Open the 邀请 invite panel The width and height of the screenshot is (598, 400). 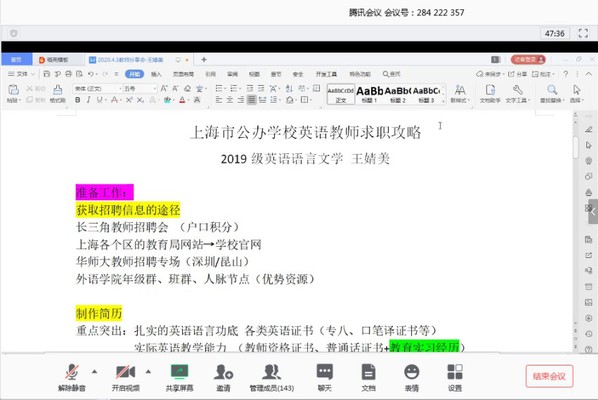click(x=223, y=377)
